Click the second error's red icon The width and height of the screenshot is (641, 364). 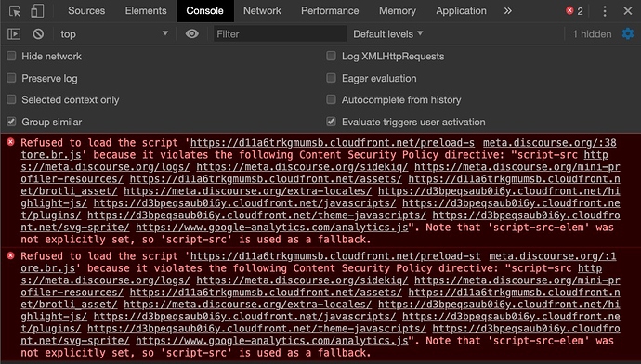coord(10,255)
